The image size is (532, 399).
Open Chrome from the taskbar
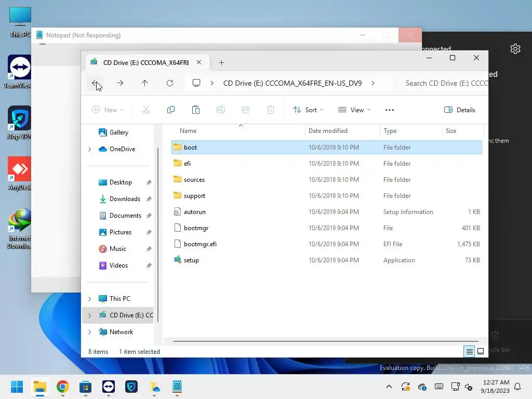[63, 387]
